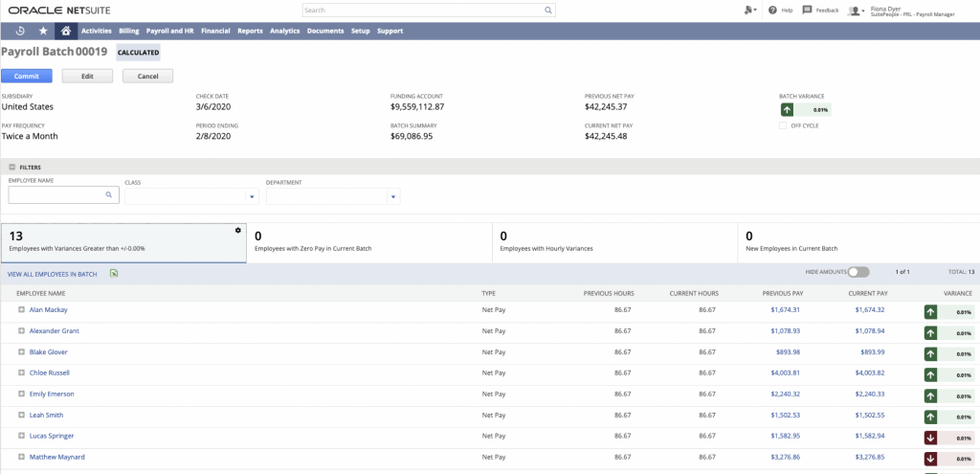Open the Recent Records clock icon
The width and height of the screenshot is (980, 474).
click(x=20, y=31)
